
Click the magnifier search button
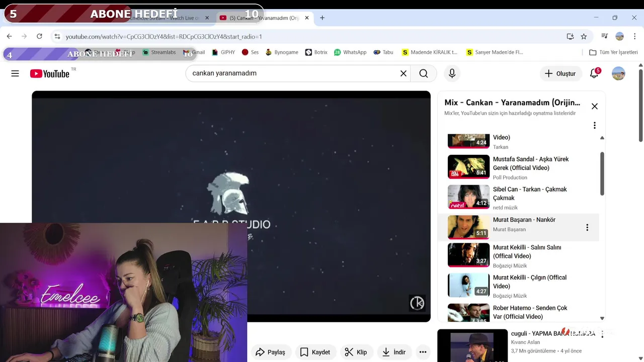click(x=424, y=73)
